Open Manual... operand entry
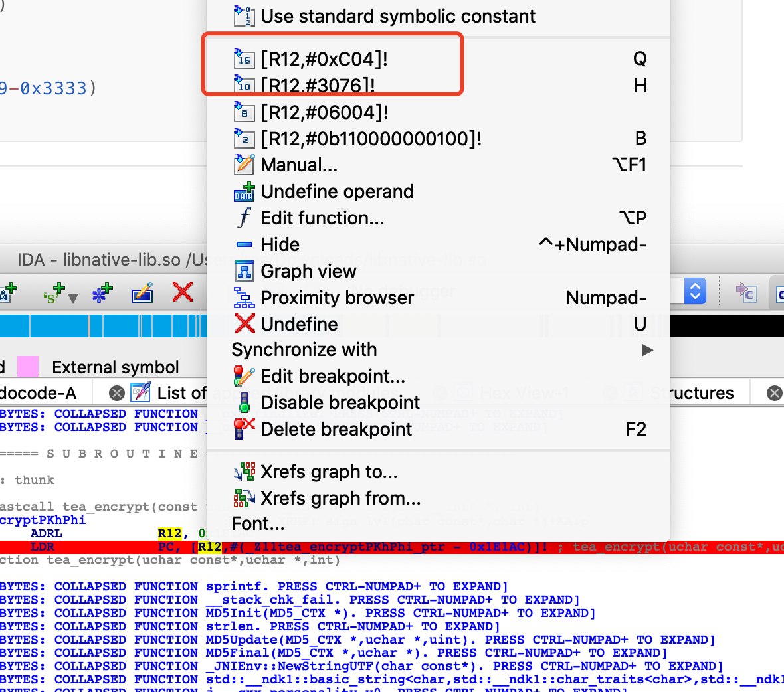The image size is (784, 692). coord(438,165)
